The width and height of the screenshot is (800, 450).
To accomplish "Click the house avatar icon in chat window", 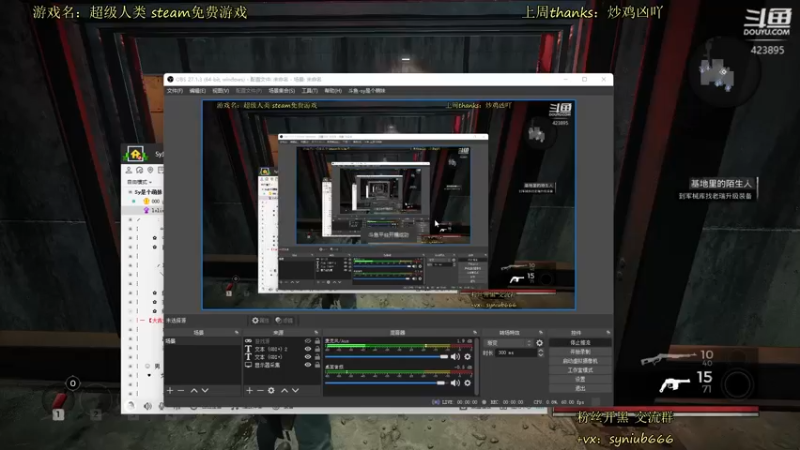I will tap(136, 154).
